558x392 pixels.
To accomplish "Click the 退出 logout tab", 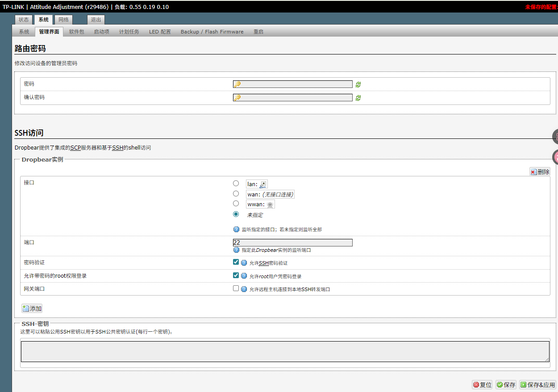I will click(x=96, y=20).
